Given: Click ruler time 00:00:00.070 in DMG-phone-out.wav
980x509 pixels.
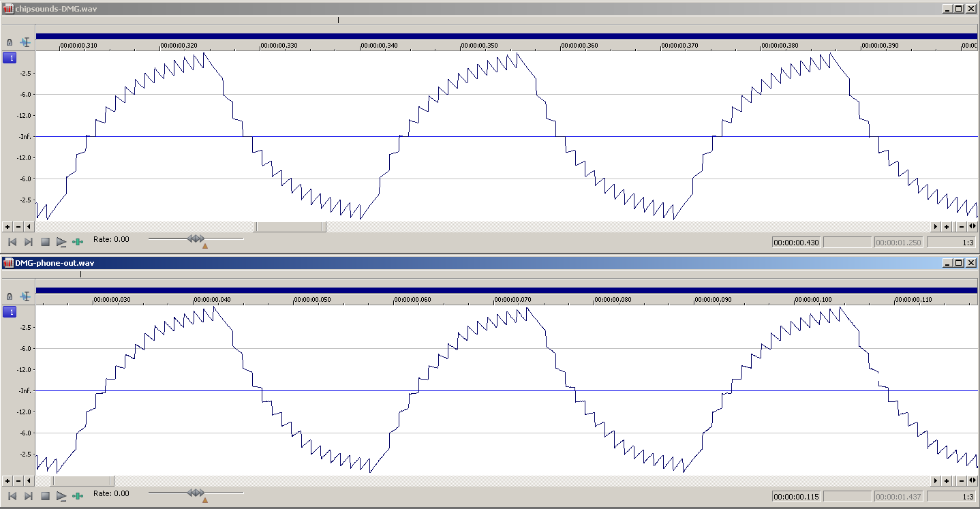Looking at the screenshot, I should tap(513, 300).
